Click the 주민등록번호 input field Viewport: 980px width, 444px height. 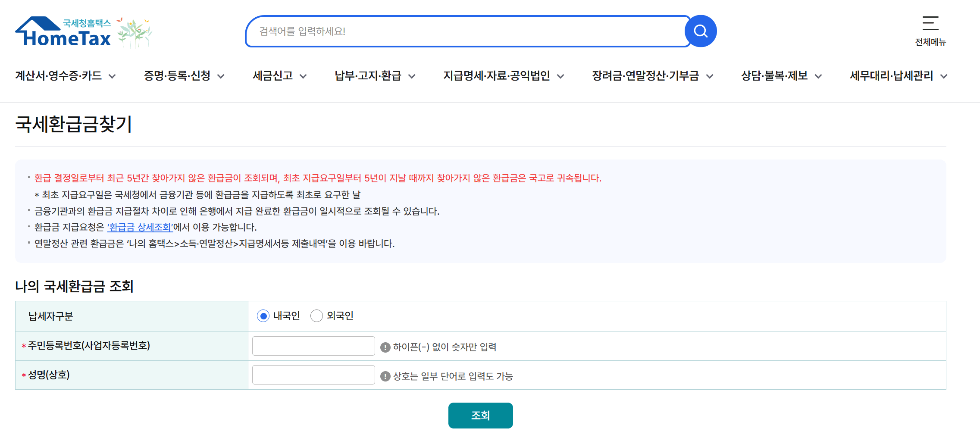(x=313, y=346)
